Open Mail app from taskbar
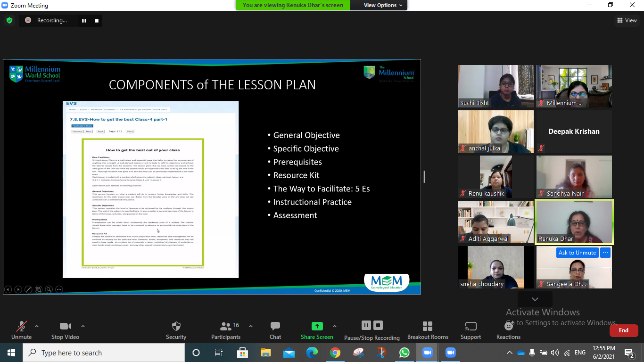Viewport: 644px width, 362px height. [x=289, y=353]
